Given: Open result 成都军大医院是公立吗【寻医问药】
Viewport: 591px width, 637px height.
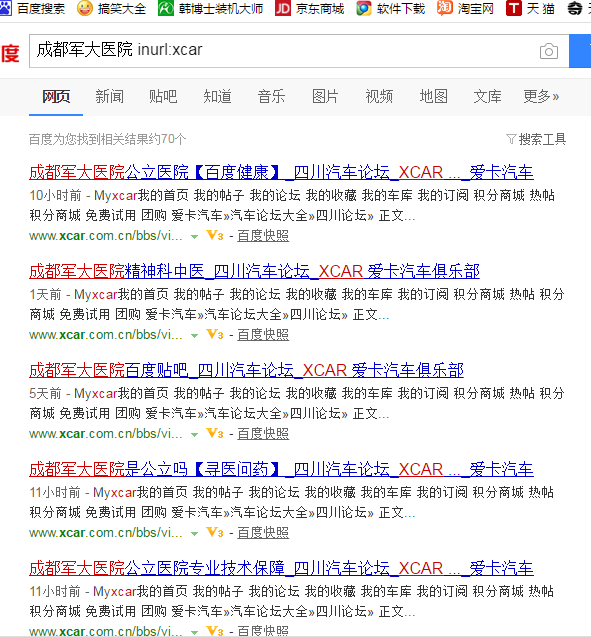Looking at the screenshot, I should point(281,469).
